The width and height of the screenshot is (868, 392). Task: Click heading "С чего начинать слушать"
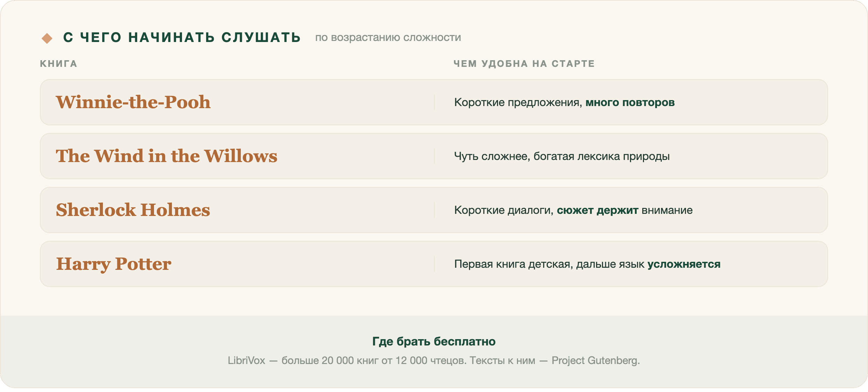tap(182, 37)
